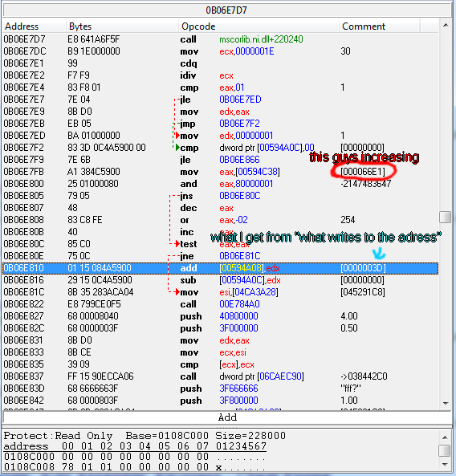Click the push 3F800000 instruction row
The image size is (456, 476).
click(x=221, y=401)
